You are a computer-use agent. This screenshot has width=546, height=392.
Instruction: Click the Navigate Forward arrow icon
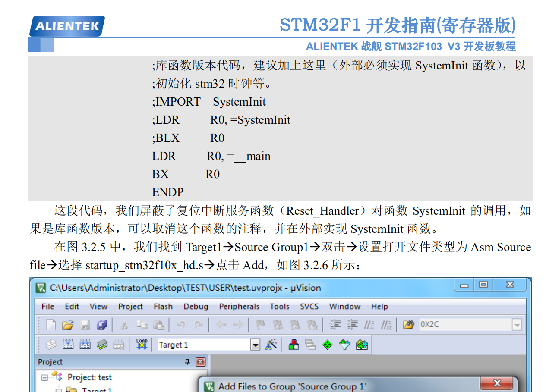click(237, 325)
